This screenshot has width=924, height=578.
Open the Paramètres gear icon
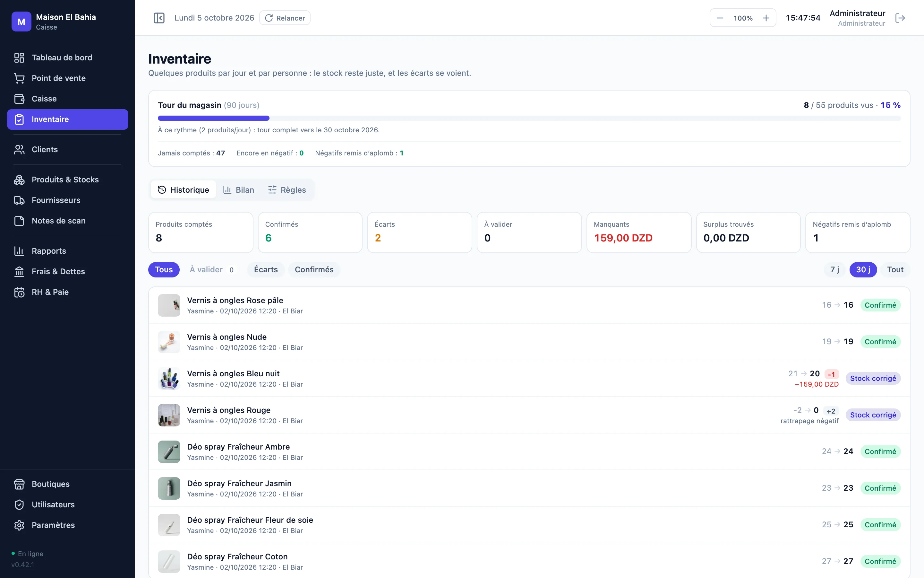point(19,526)
